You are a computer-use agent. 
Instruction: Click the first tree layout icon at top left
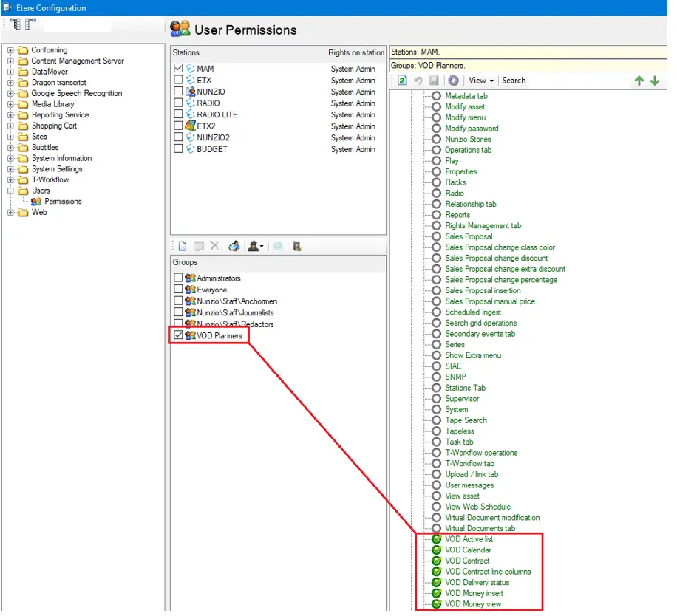pos(16,25)
